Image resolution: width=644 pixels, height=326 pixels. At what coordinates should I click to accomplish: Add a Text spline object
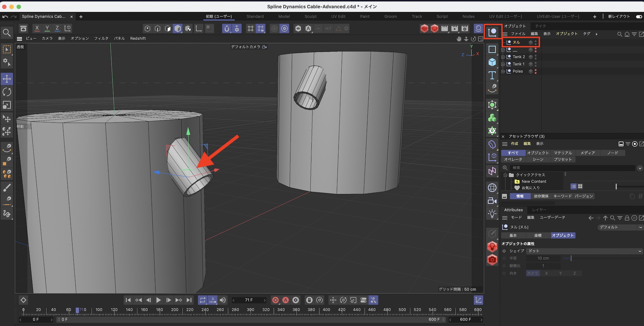(492, 75)
